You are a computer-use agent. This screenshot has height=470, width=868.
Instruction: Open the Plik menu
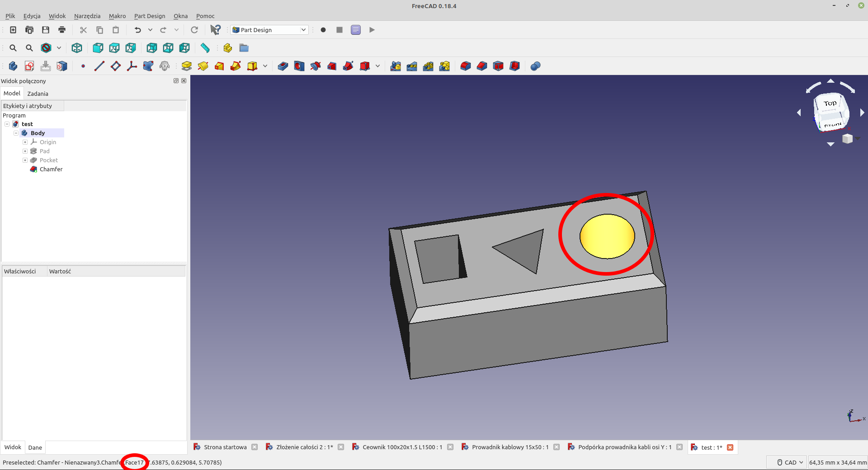tap(10, 16)
